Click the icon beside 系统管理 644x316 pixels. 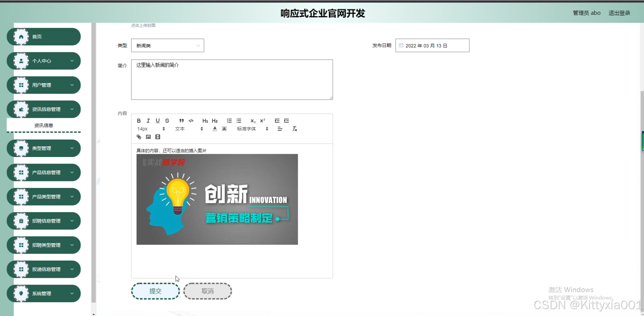(21, 293)
